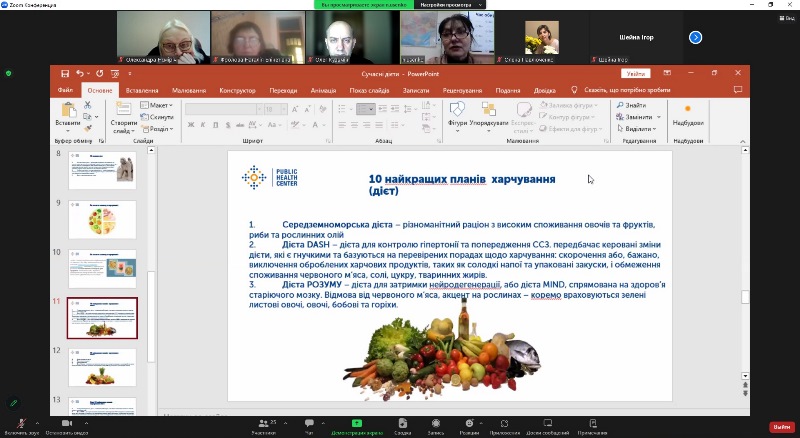
Task: Expand the audio options arrow next to microphone
Action: click(x=37, y=423)
